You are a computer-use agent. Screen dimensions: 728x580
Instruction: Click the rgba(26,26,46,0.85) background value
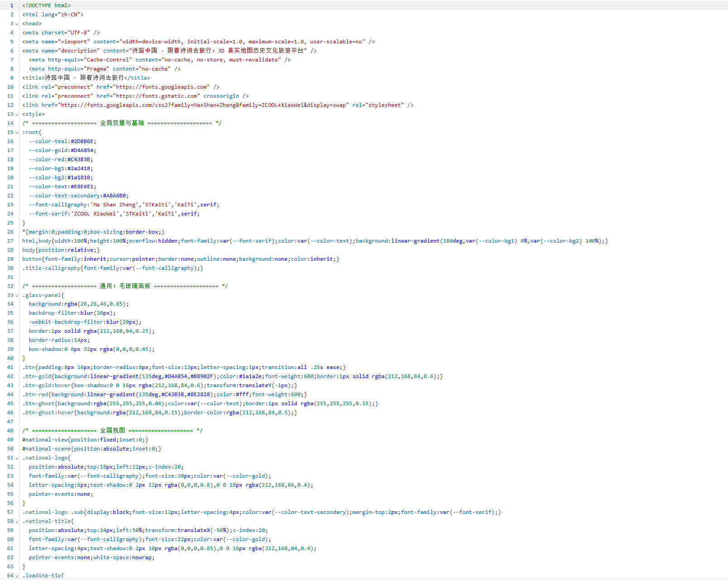[95, 304]
